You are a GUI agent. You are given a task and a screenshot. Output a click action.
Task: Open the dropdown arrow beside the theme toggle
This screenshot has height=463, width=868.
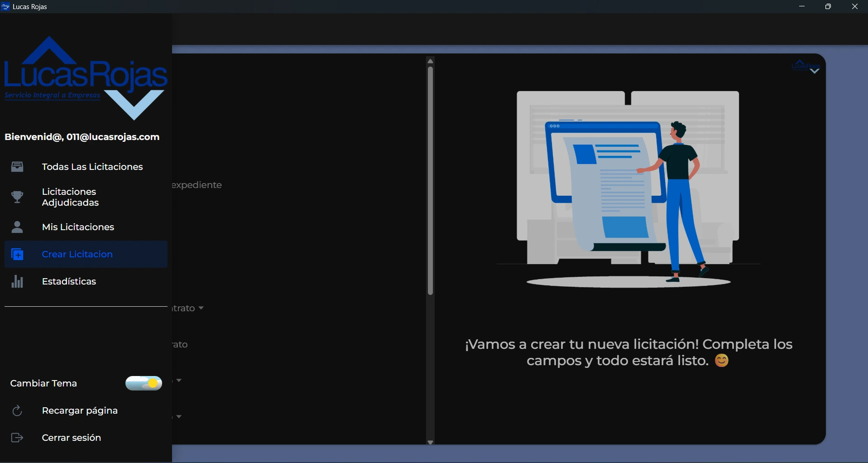coord(179,381)
